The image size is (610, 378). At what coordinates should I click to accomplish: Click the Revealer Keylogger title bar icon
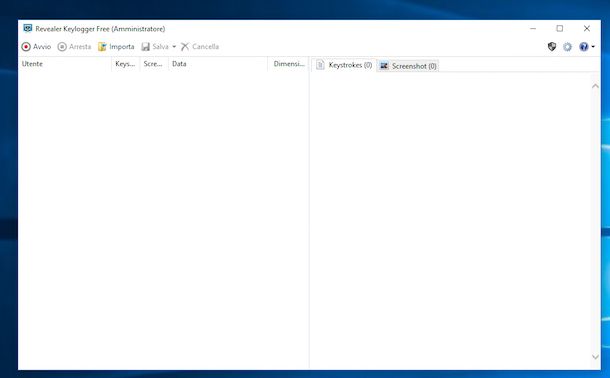coord(28,28)
